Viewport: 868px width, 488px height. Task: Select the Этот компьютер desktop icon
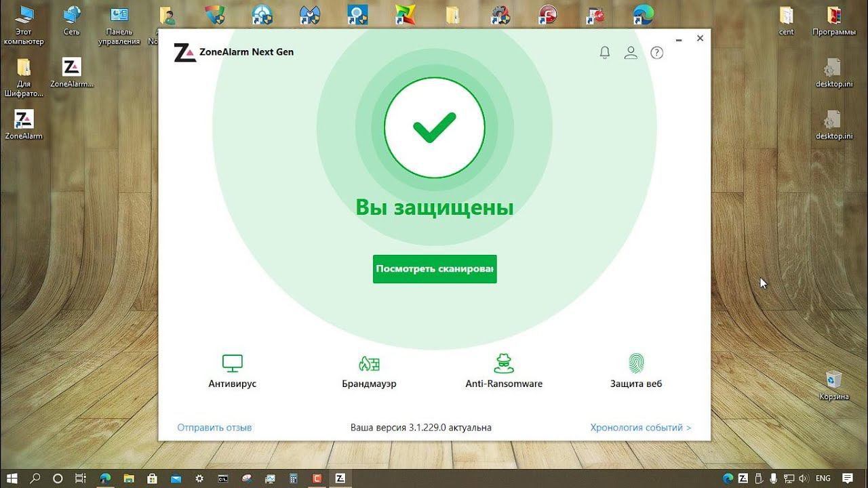24,25
